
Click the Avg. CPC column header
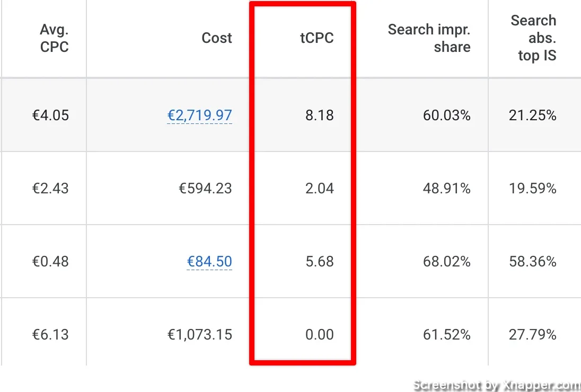coord(54,38)
